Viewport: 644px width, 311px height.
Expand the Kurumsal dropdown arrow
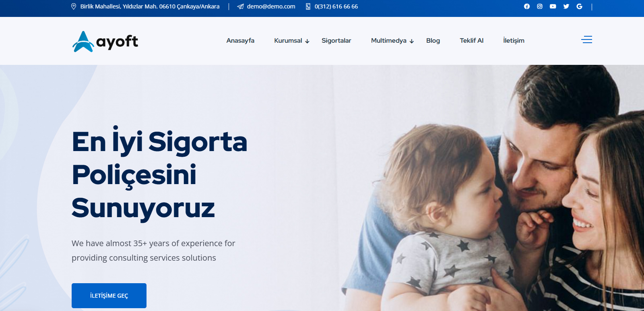pos(307,41)
